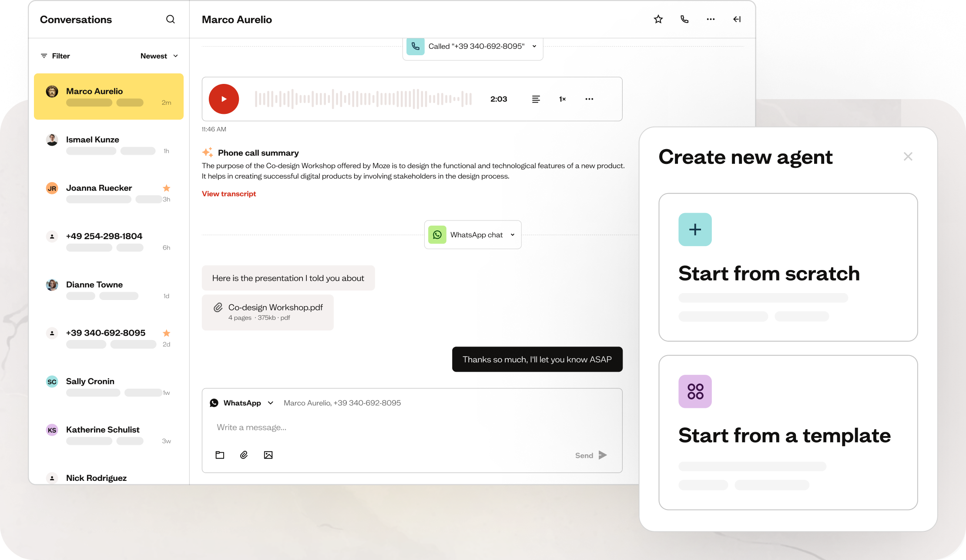
Task: Expand the WhatsApp chat divider dropdown
Action: point(513,235)
